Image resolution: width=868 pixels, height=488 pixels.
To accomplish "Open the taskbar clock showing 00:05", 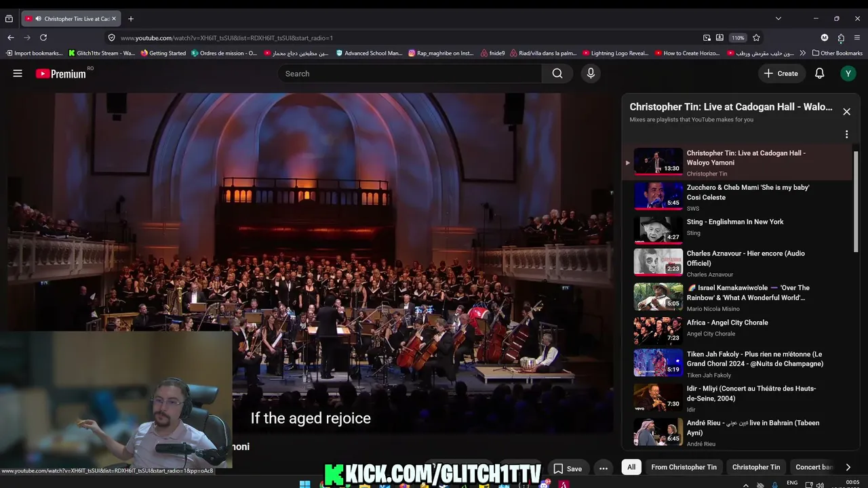I will (853, 483).
